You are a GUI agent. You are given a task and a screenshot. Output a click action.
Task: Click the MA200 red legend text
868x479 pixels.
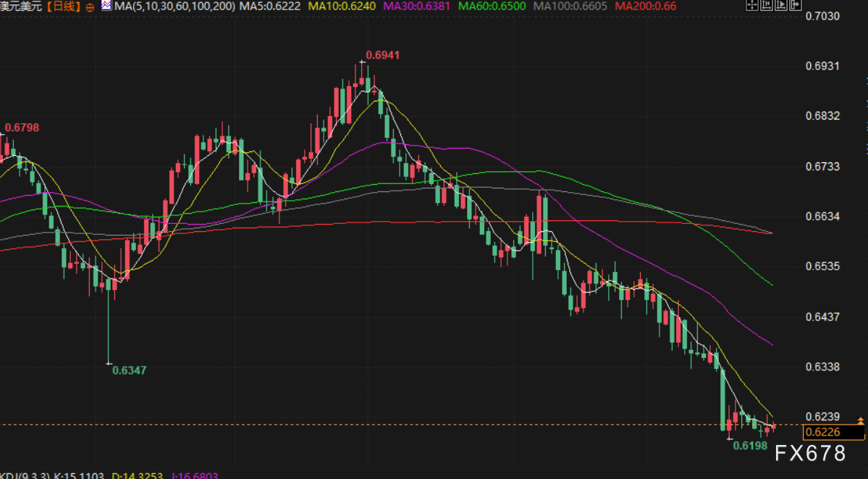(x=645, y=6)
